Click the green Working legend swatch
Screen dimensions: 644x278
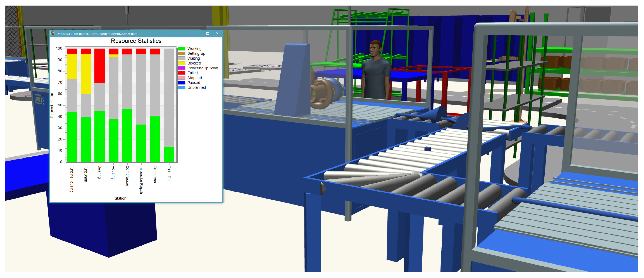tap(181, 49)
